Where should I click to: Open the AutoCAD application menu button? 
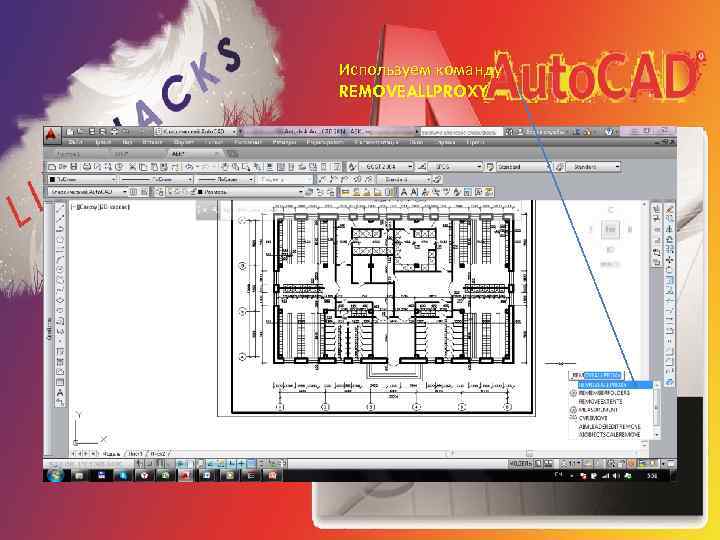point(51,135)
